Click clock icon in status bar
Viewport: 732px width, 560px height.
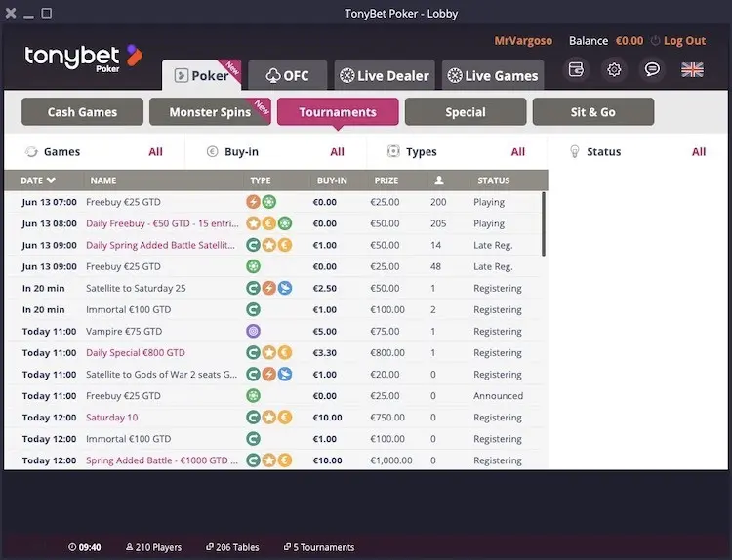coord(72,547)
